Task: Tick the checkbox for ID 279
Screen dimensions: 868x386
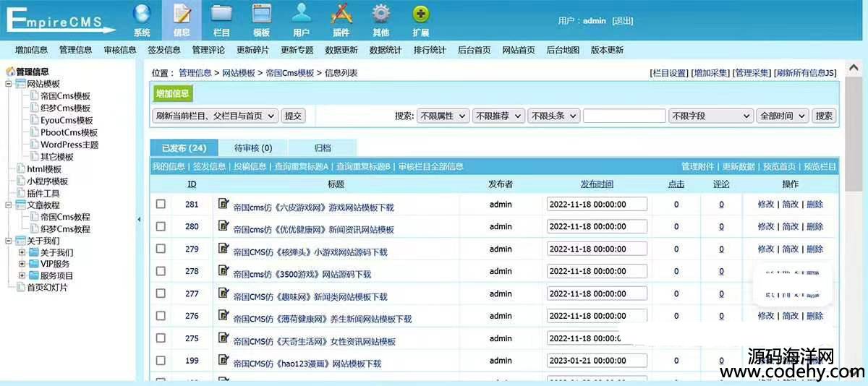Action: click(161, 249)
